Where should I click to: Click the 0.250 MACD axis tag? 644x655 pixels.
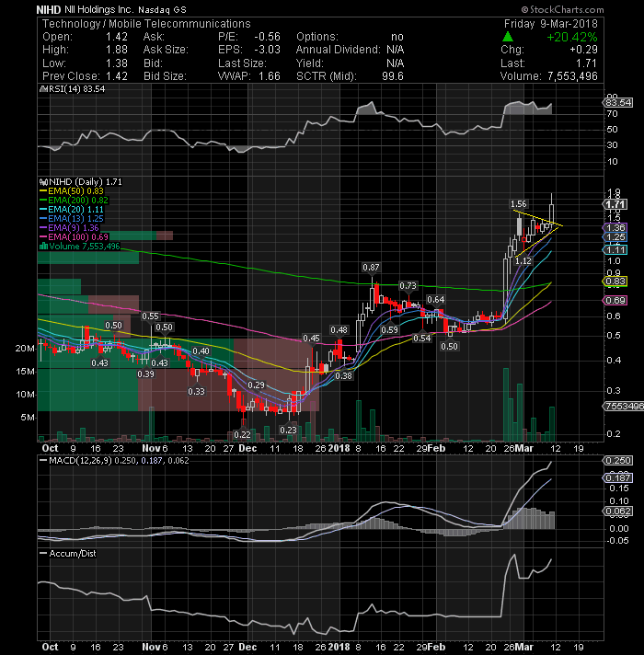coord(617,460)
